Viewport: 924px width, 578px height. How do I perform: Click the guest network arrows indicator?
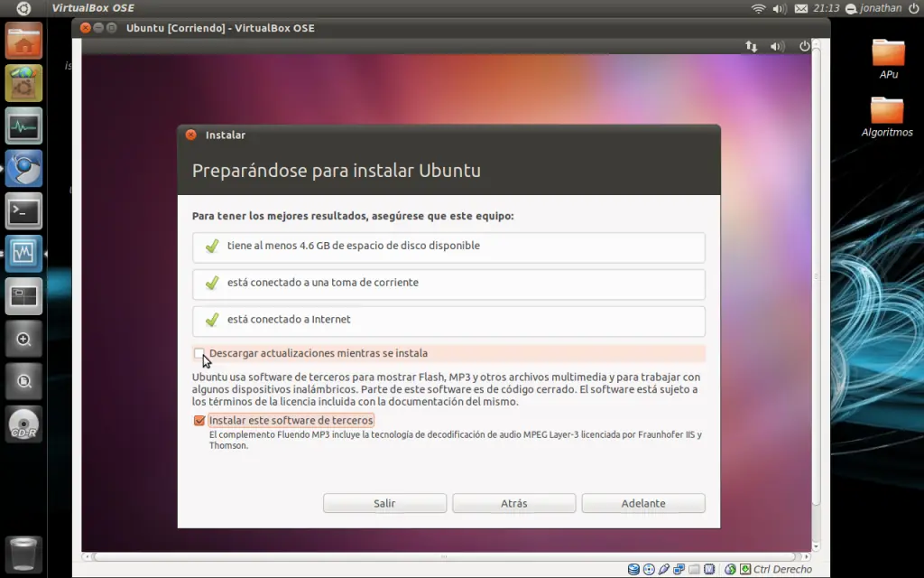click(752, 46)
